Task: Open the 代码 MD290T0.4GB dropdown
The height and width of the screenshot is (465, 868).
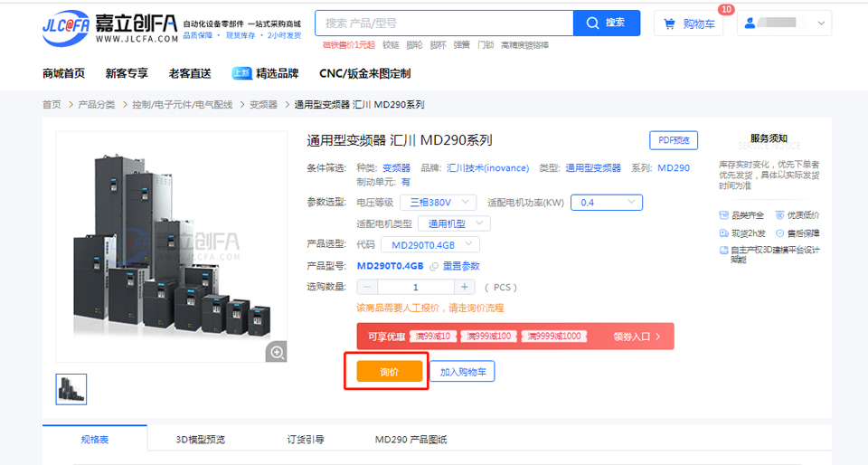Action: (430, 244)
